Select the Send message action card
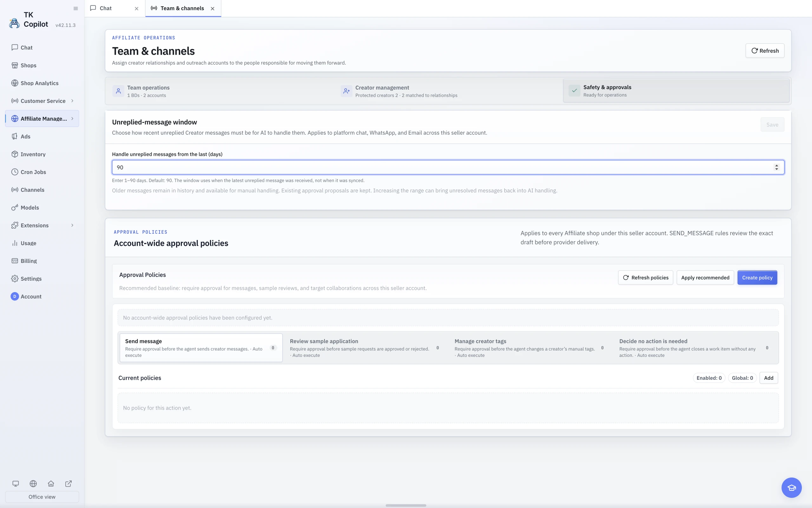Viewport: 812px width, 508px height. [x=201, y=348]
